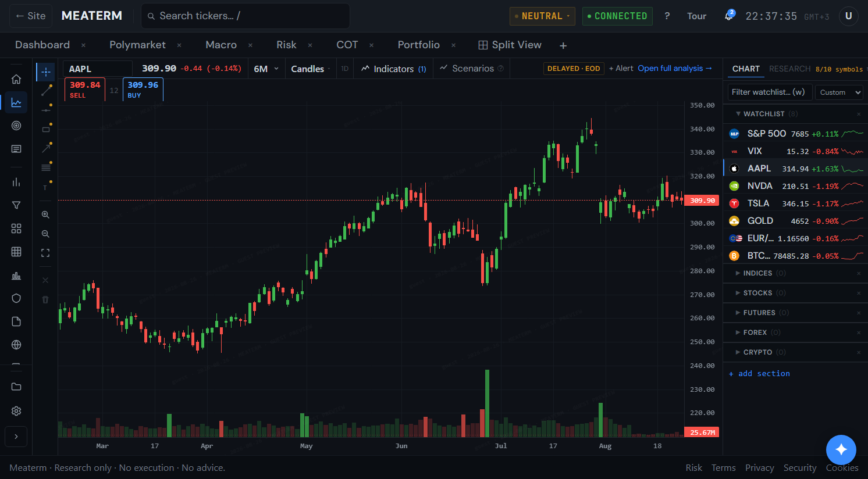Open the help question mark
Viewport: 868px width, 479px height.
tap(667, 16)
